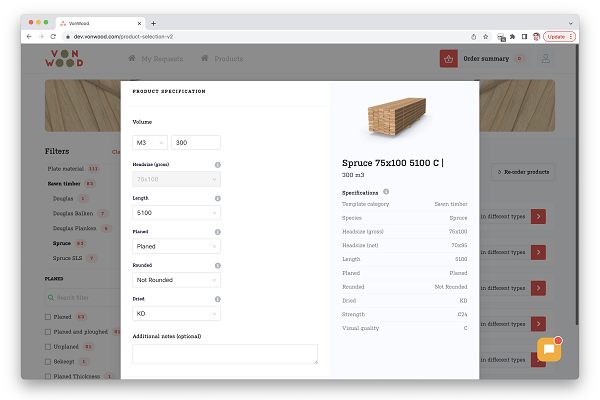This screenshot has height=400, width=600.
Task: Click the Order summary button
Action: pos(486,59)
